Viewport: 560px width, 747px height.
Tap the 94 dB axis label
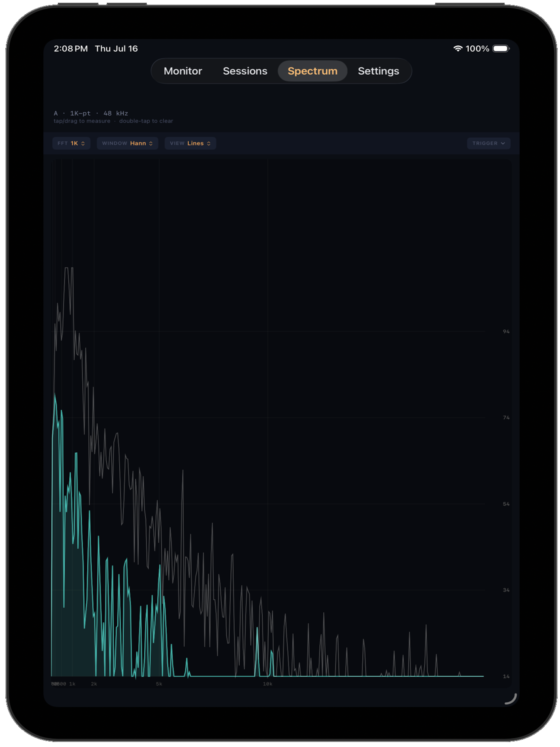(506, 332)
